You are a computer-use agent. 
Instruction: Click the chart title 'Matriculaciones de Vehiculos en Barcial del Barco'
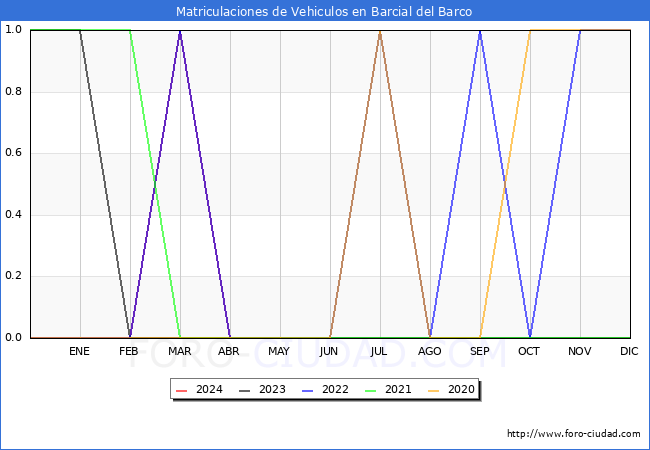(x=324, y=11)
